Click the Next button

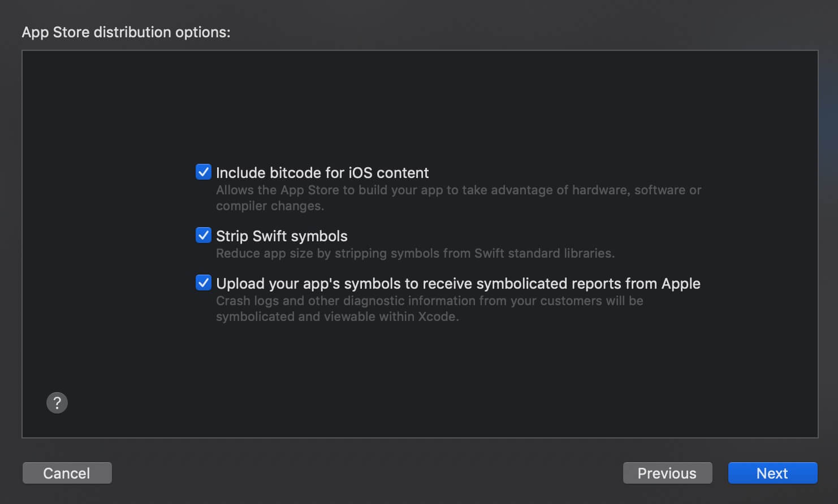click(772, 473)
